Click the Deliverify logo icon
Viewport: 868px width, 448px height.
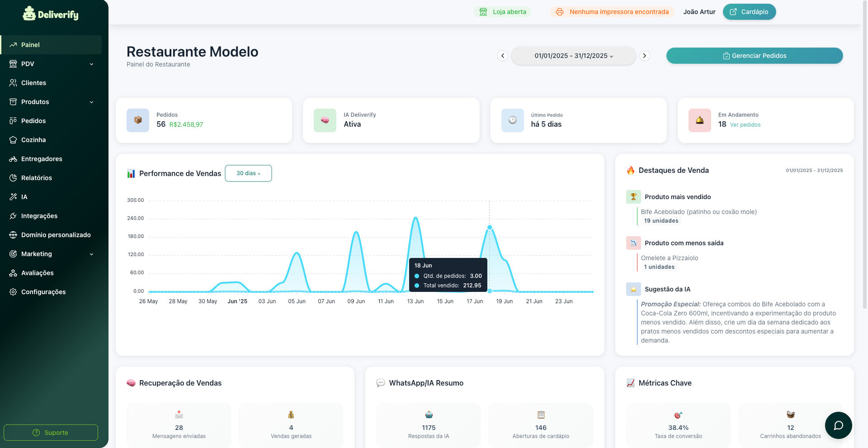click(x=29, y=14)
